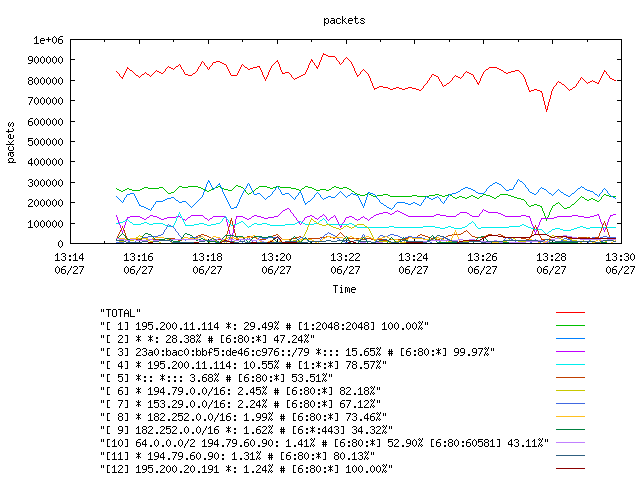Click legend entry [ 9] 182.252.0.0/16 *: 1.62%
640x480 pixels.
247,430
